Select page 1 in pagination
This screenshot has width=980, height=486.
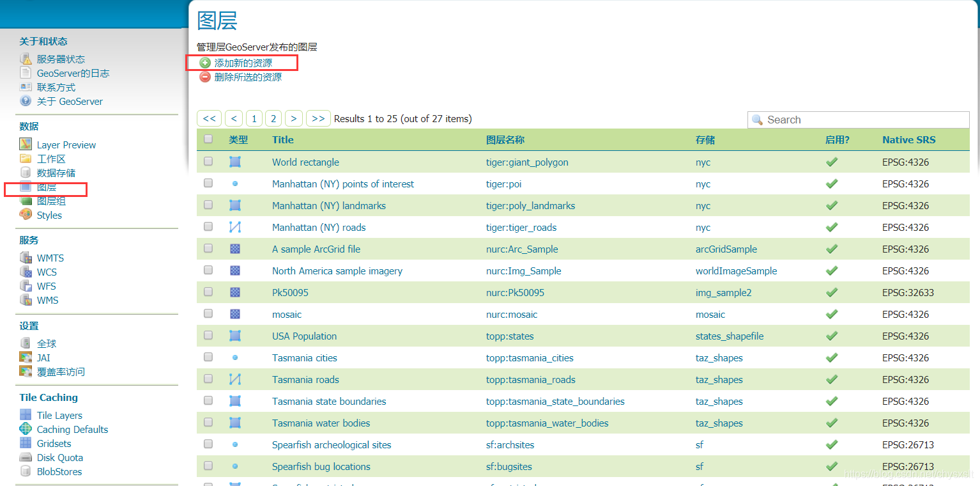pyautogui.click(x=254, y=118)
